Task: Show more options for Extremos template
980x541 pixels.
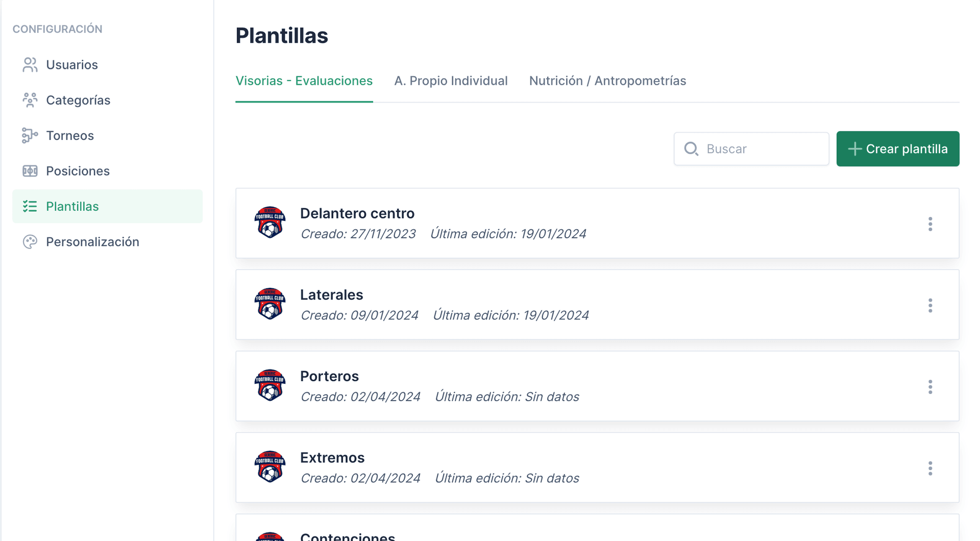Action: pyautogui.click(x=930, y=468)
